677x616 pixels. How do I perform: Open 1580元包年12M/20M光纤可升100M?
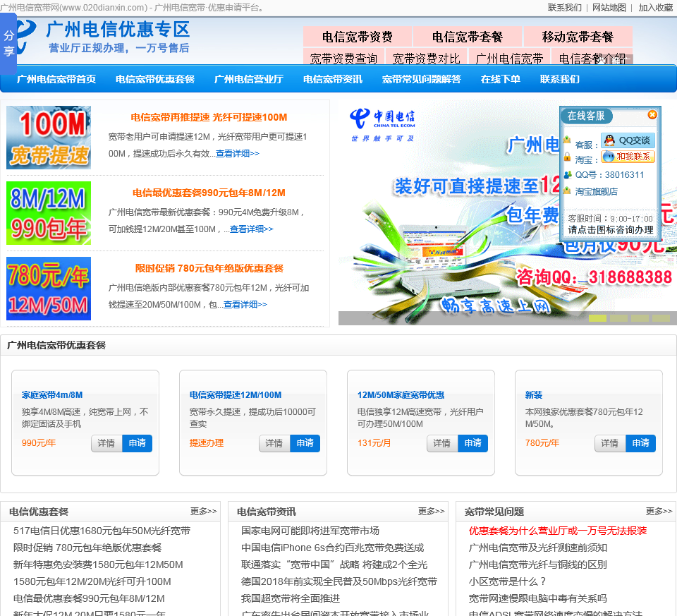(92, 581)
